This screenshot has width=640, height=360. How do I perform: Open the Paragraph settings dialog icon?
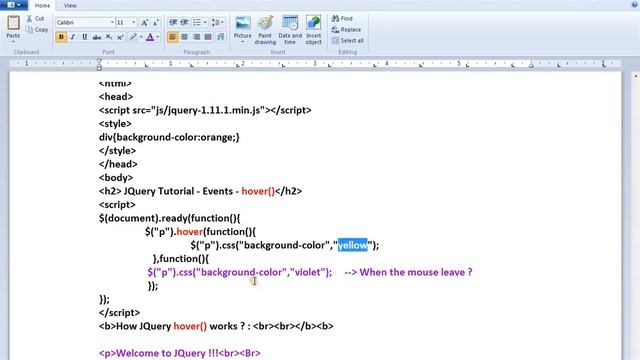[x=221, y=37]
